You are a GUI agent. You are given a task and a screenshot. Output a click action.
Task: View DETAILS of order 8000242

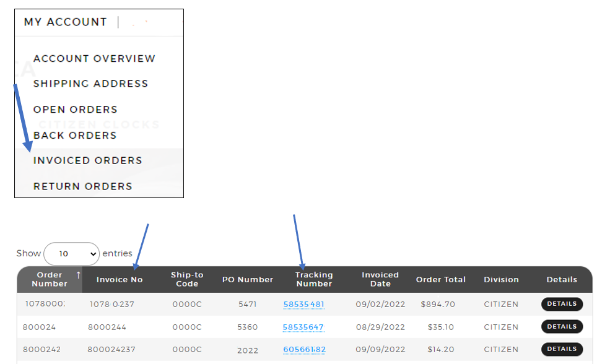pyautogui.click(x=562, y=349)
